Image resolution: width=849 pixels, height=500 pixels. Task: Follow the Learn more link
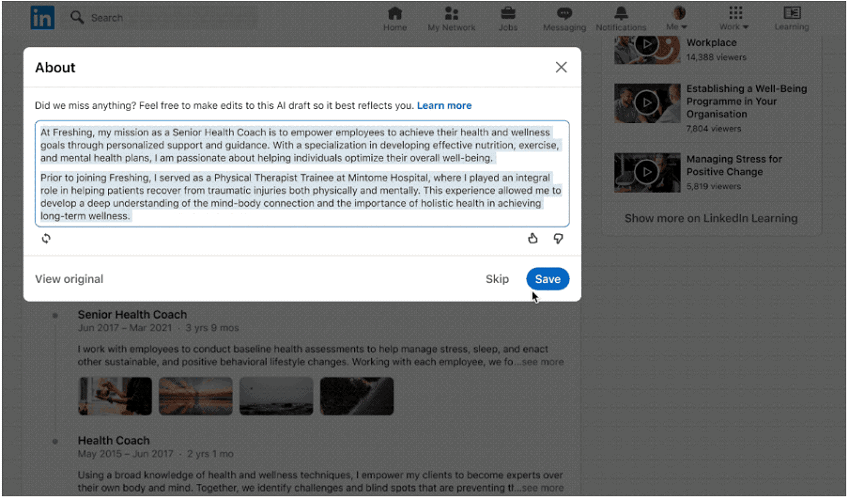(444, 106)
